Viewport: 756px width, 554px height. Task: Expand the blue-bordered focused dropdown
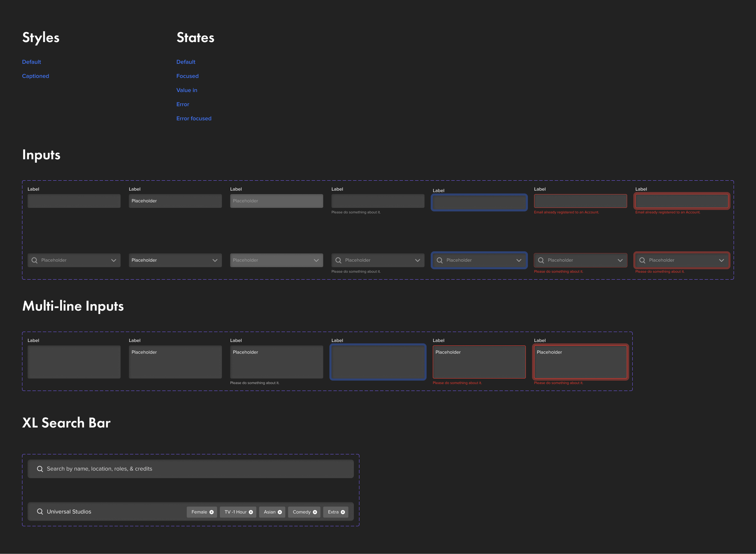[519, 260]
